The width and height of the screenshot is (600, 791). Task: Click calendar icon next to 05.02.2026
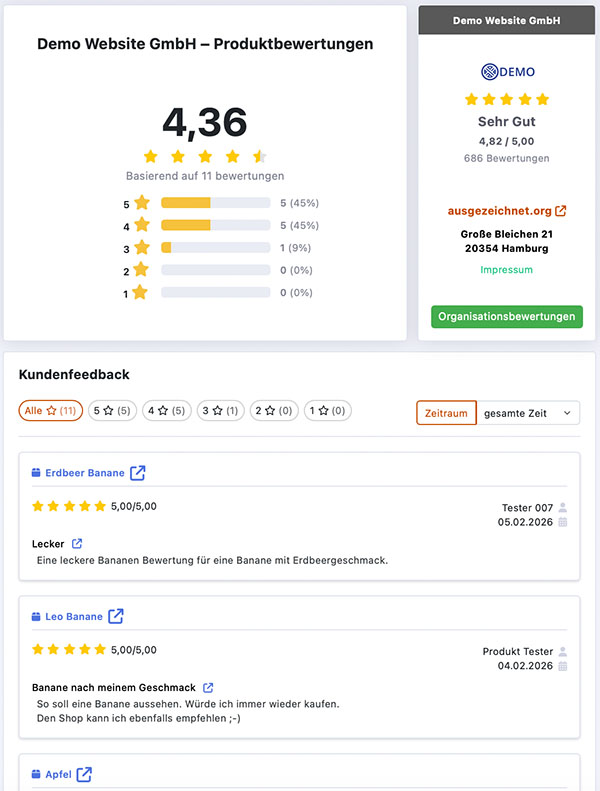click(x=563, y=522)
